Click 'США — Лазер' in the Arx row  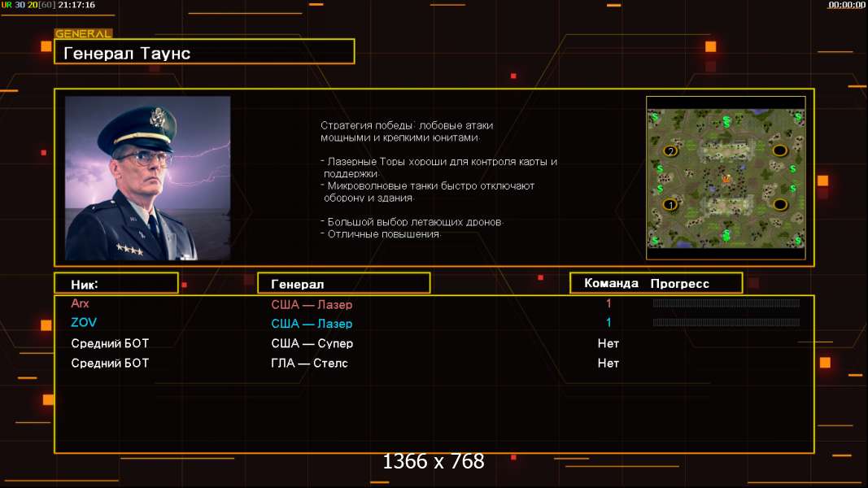click(312, 304)
